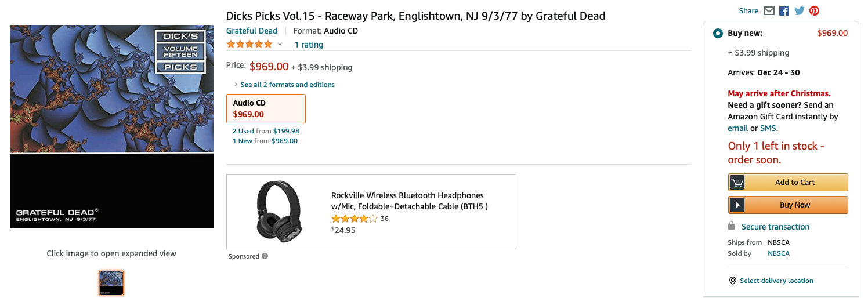868x298 pixels.
Task: Share on Facebook icon
Action: tap(784, 11)
